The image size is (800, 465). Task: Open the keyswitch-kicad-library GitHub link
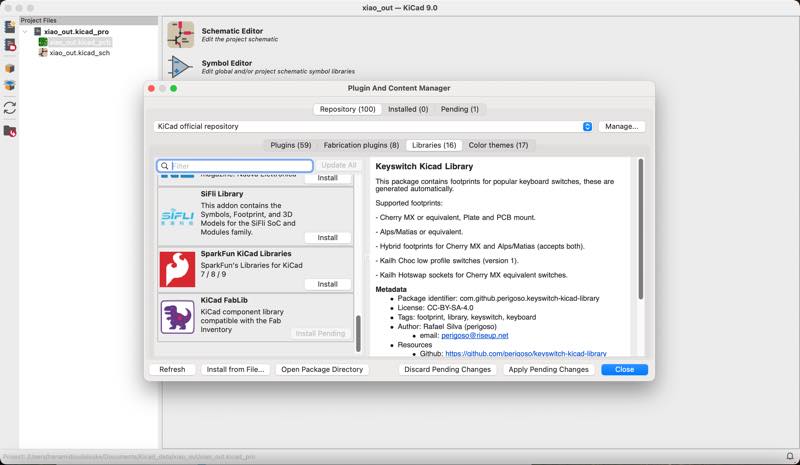(526, 353)
